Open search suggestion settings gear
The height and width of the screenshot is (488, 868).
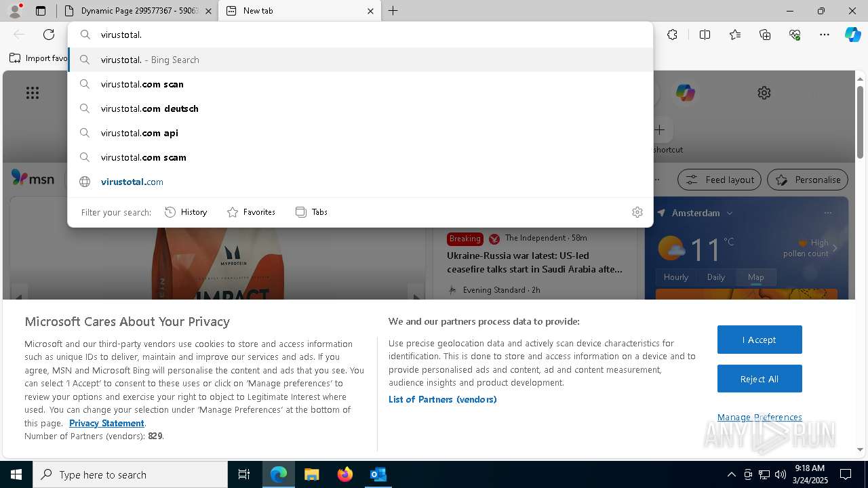click(x=637, y=212)
